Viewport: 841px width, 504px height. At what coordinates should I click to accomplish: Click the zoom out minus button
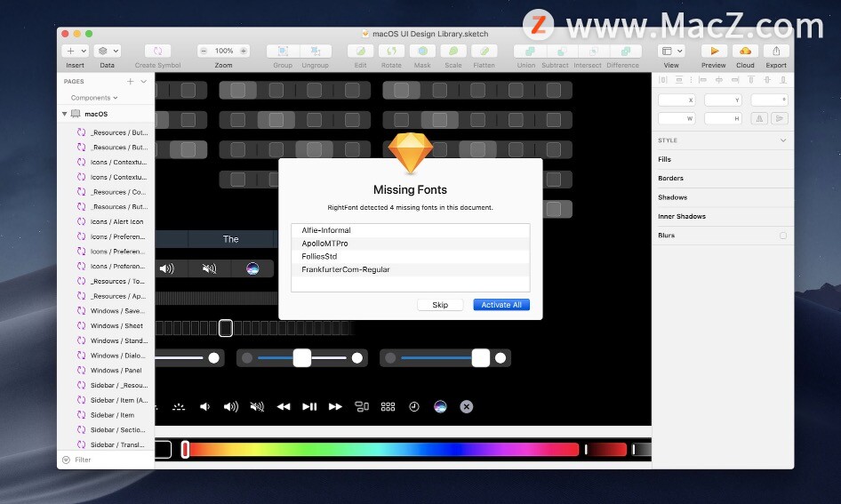coord(204,51)
